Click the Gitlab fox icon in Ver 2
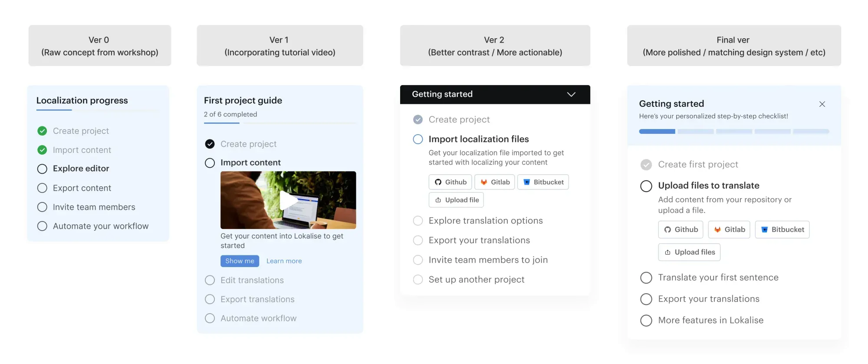 [x=484, y=182]
